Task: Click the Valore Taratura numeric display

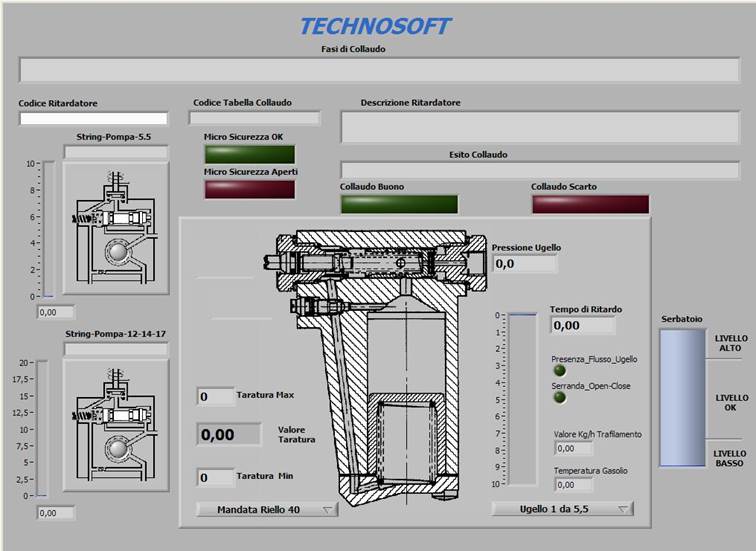Action: click(x=229, y=434)
